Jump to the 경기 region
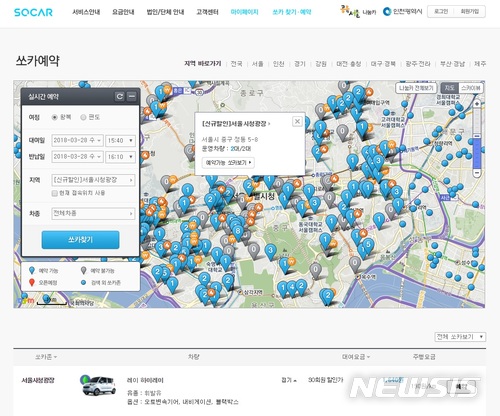Screen dimensions: 500x416 [300, 64]
